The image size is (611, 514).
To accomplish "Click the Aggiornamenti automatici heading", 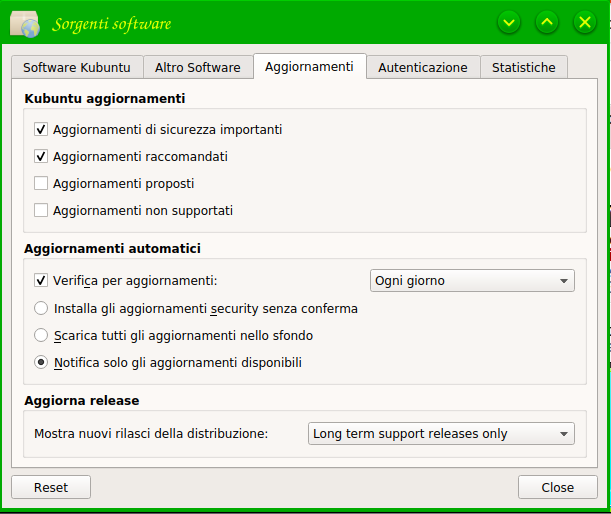I will (x=113, y=249).
